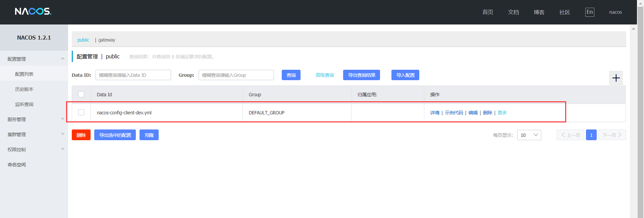Click the nacos user menu

615,12
